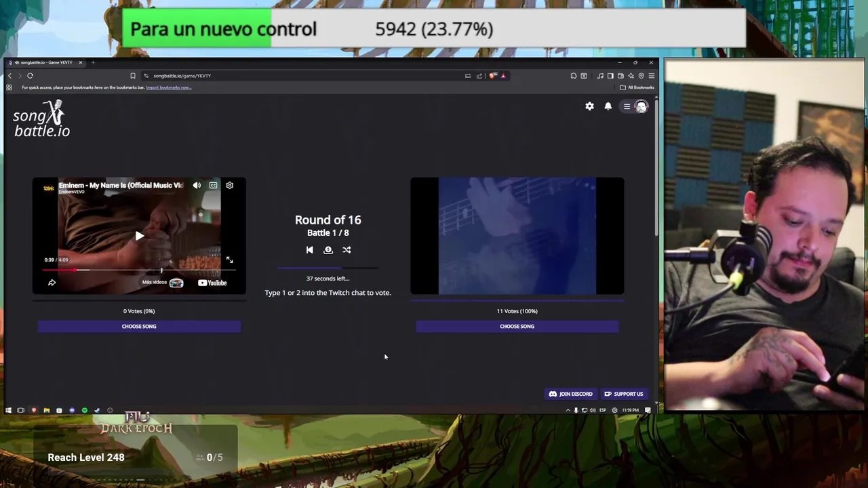Open the All Bookmarks folder

click(637, 87)
